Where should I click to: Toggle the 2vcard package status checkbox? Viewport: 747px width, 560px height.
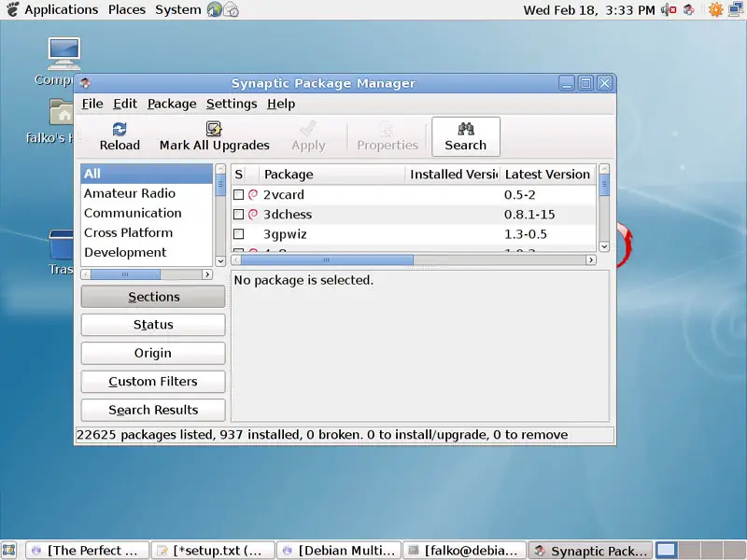239,194
